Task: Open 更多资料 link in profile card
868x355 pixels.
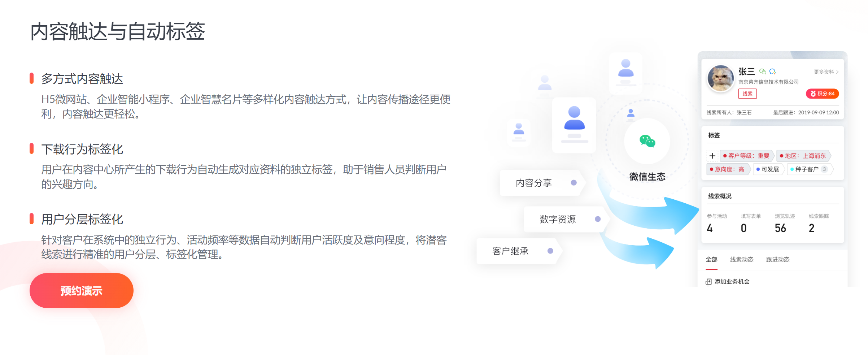Action: (x=826, y=72)
